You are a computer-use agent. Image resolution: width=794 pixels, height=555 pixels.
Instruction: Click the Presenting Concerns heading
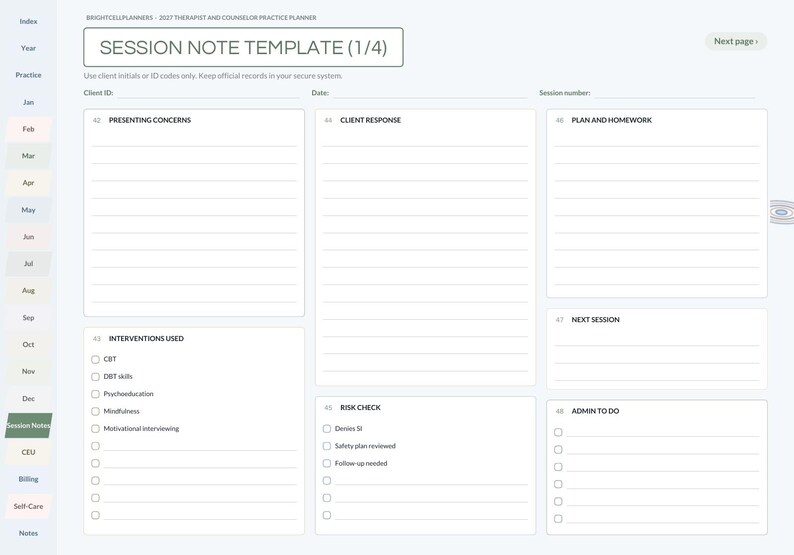(x=150, y=120)
